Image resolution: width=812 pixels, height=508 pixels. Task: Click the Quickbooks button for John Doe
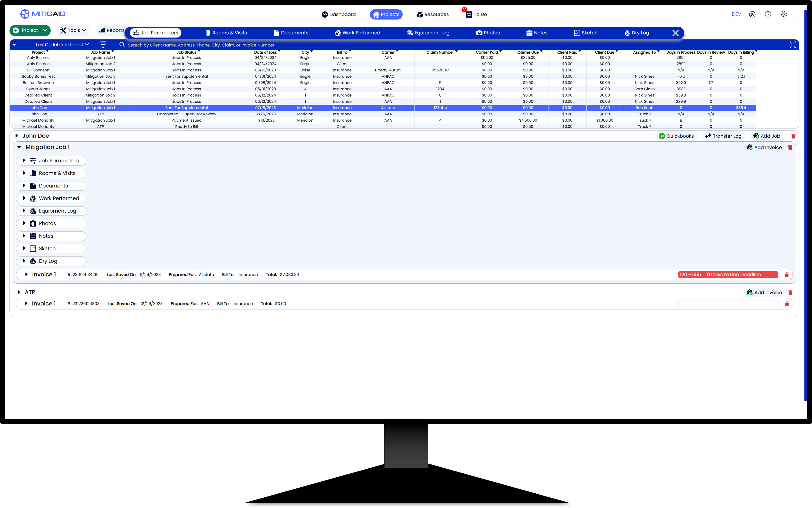[676, 136]
